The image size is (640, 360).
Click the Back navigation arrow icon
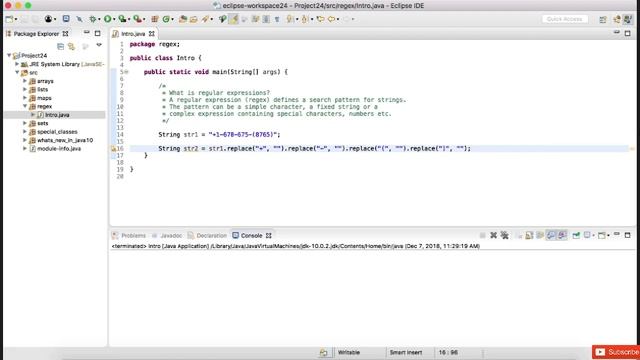[331, 19]
